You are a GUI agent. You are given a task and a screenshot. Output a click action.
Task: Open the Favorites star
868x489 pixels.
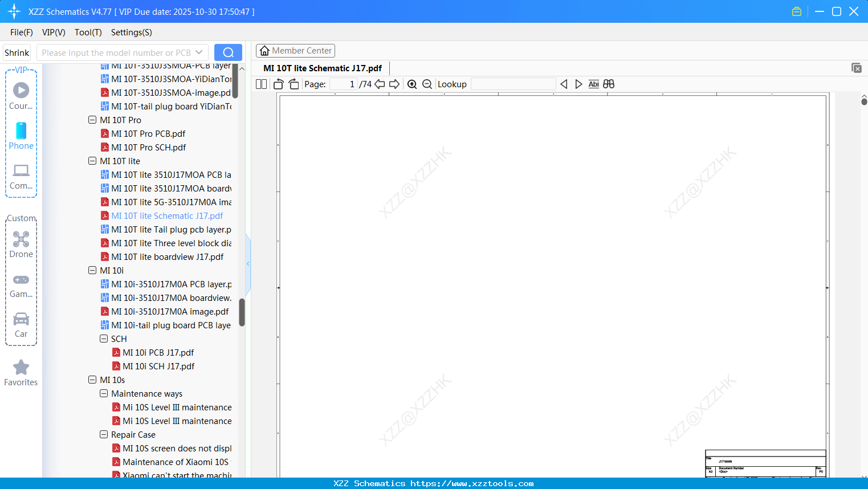coord(21,373)
